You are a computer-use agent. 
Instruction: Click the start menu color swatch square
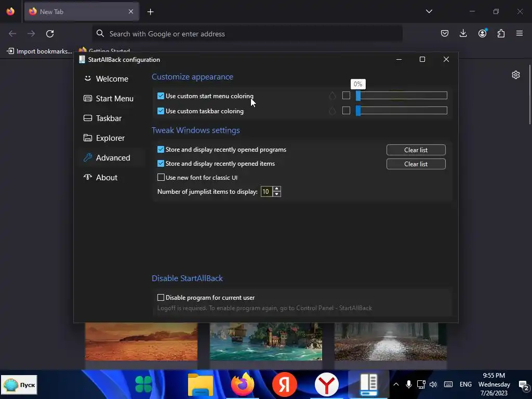(346, 96)
